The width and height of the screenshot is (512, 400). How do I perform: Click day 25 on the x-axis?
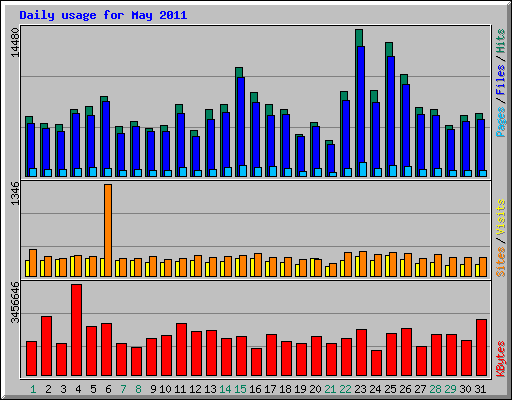tap(390, 389)
